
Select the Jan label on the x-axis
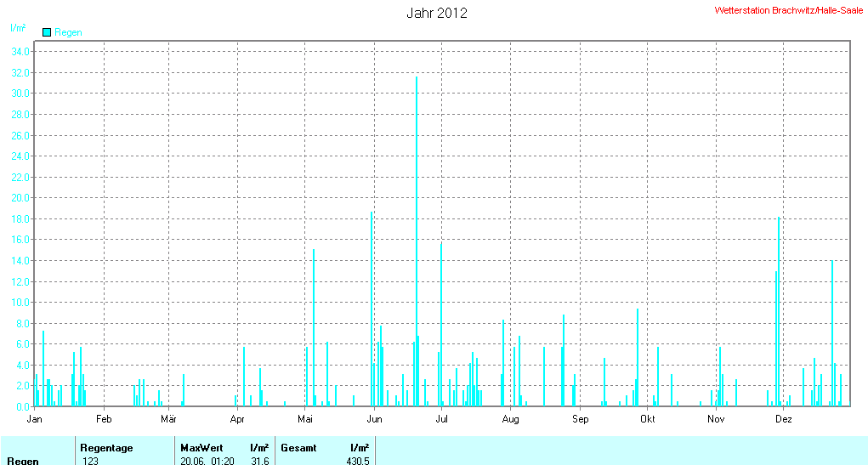coord(35,419)
